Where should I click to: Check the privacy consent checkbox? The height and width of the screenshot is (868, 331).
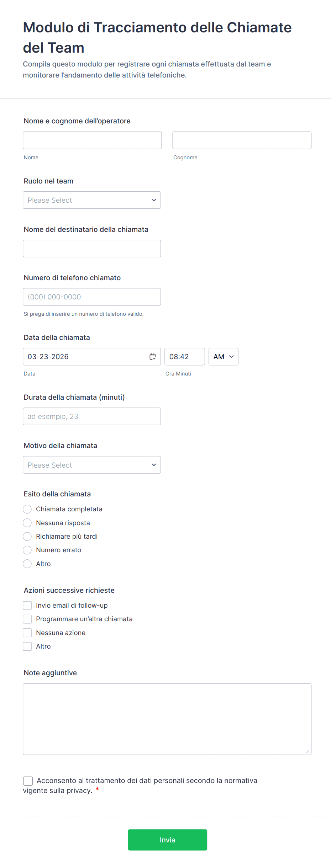[28, 781]
